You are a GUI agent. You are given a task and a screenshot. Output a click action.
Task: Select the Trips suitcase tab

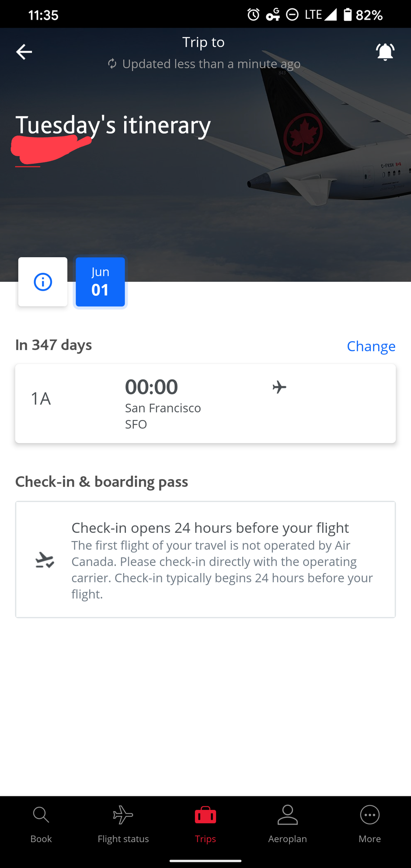pyautogui.click(x=205, y=825)
